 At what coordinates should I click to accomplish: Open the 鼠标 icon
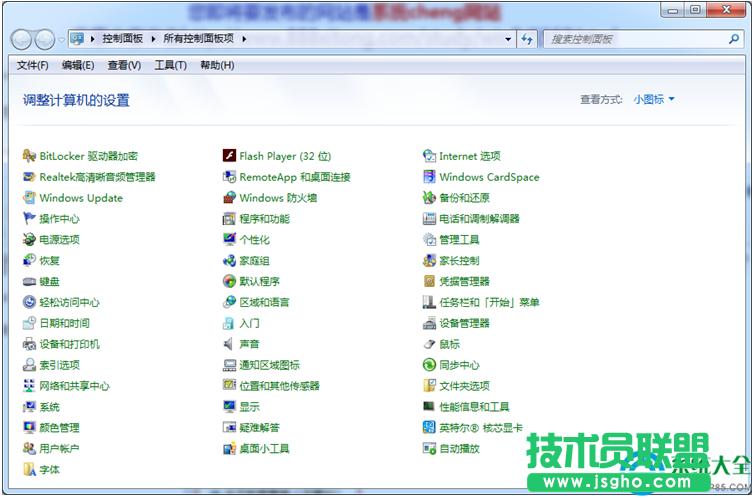430,344
